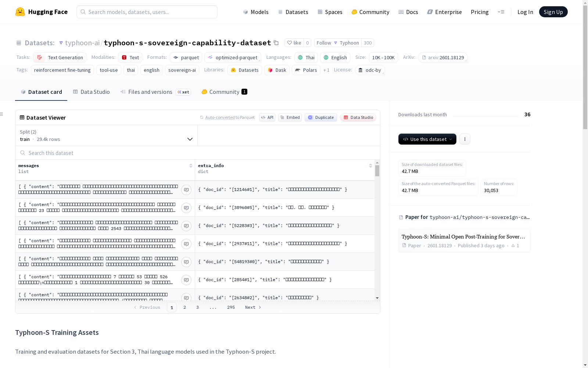588x368 pixels.
Task: Filter by the Dask library tag
Action: point(277,70)
